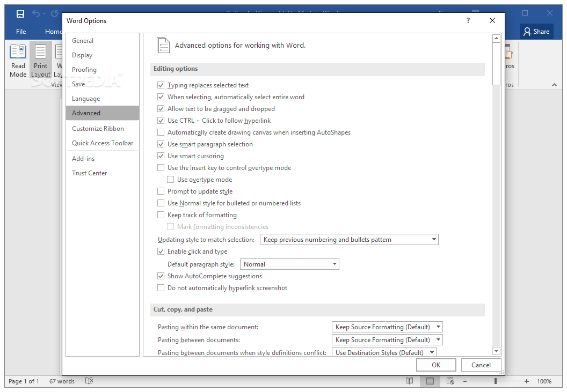Open the File tab
Image resolution: width=567 pixels, height=392 pixels.
click(x=21, y=32)
